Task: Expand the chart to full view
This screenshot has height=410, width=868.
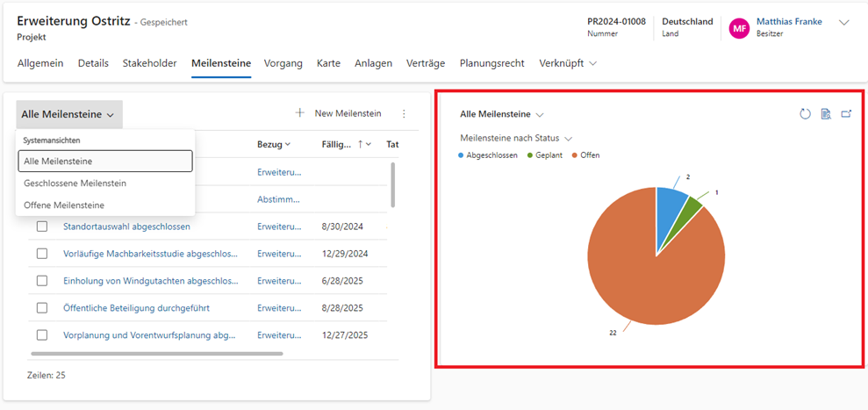Action: click(x=846, y=114)
